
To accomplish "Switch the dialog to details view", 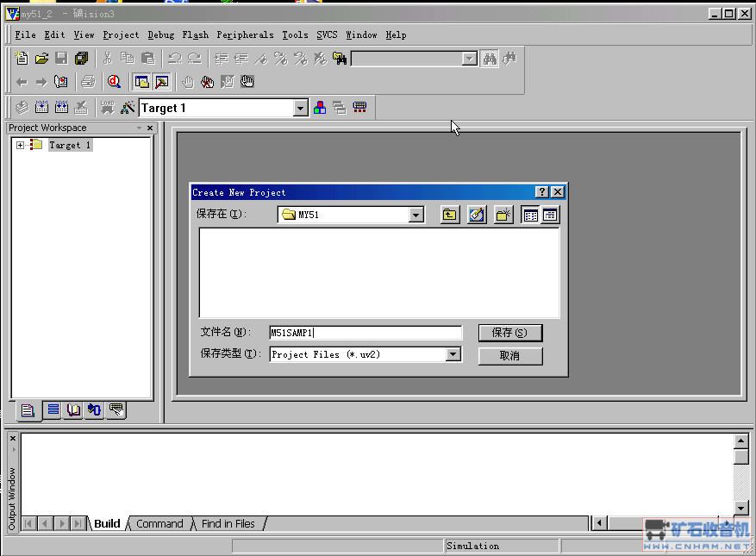I will (550, 215).
